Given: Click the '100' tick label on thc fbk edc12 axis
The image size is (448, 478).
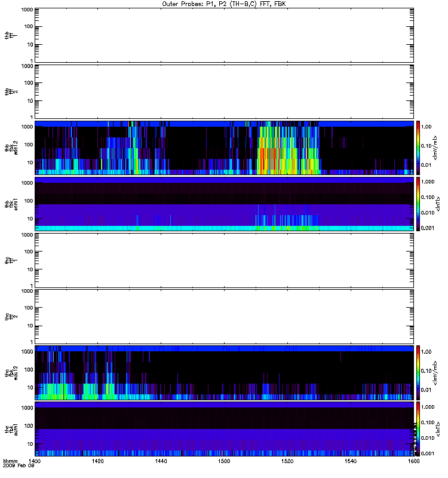Looking at the screenshot, I should pos(29,369).
